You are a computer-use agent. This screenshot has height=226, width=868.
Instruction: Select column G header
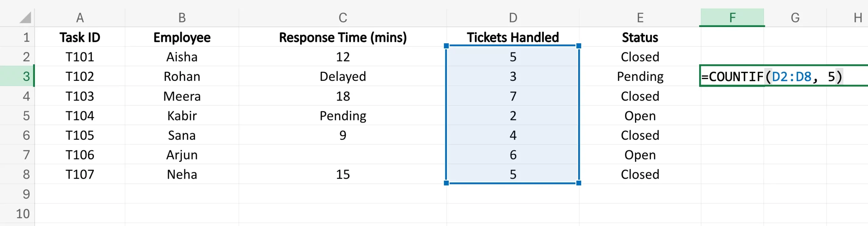(795, 18)
